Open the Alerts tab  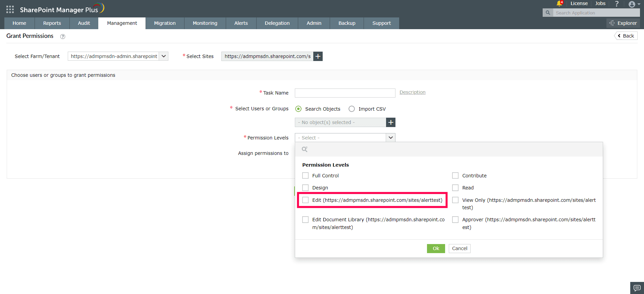pos(241,23)
